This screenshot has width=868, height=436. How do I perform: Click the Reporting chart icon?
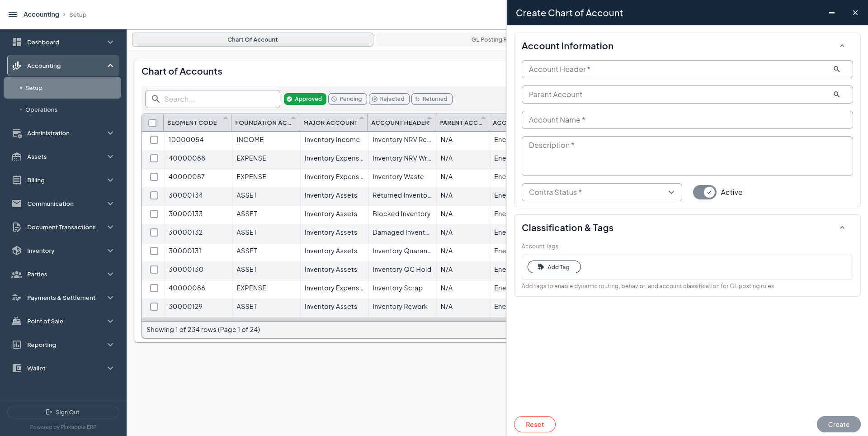pyautogui.click(x=17, y=345)
